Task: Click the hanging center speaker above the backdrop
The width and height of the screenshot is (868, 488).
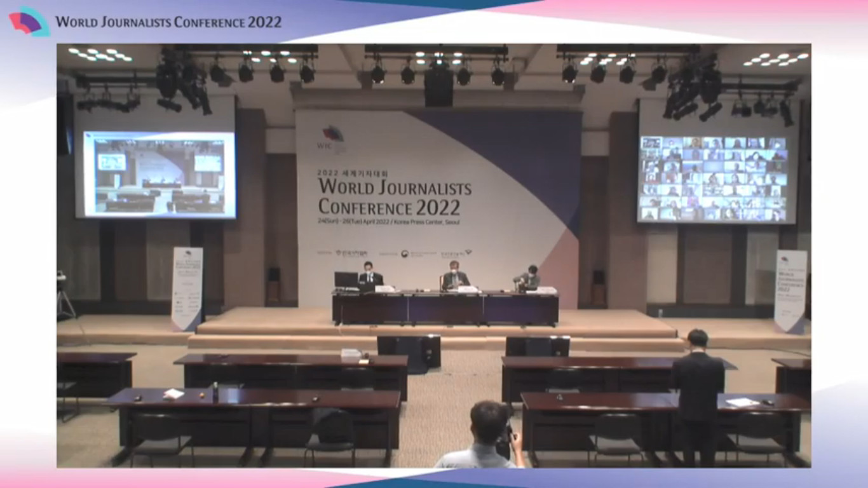Action: point(439,86)
